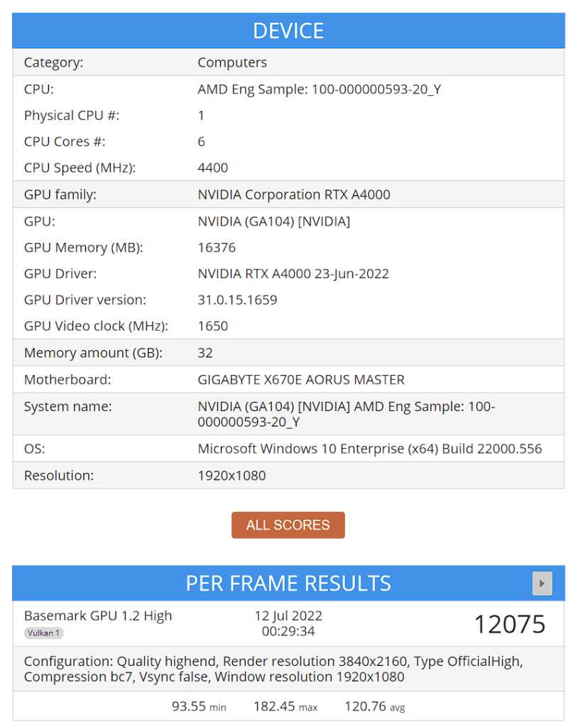Click the Vulkan 1 badge

coord(43,633)
